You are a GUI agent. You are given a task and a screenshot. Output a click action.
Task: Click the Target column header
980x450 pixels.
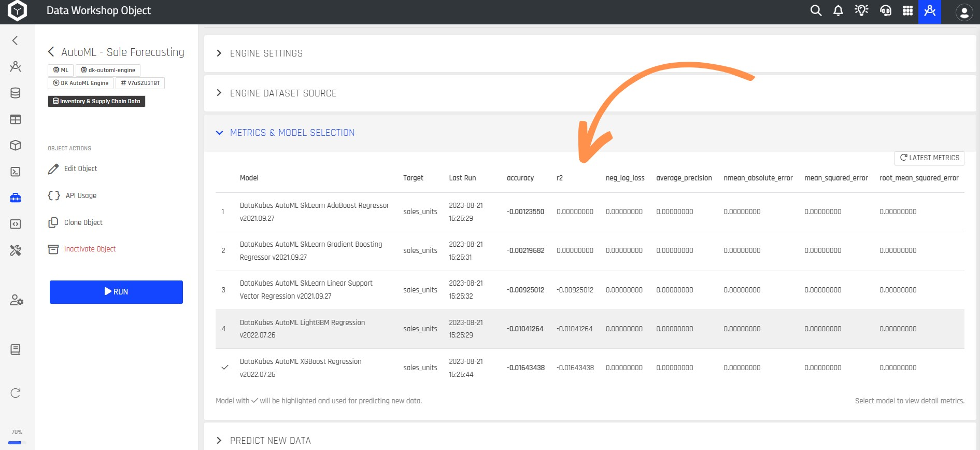click(413, 178)
